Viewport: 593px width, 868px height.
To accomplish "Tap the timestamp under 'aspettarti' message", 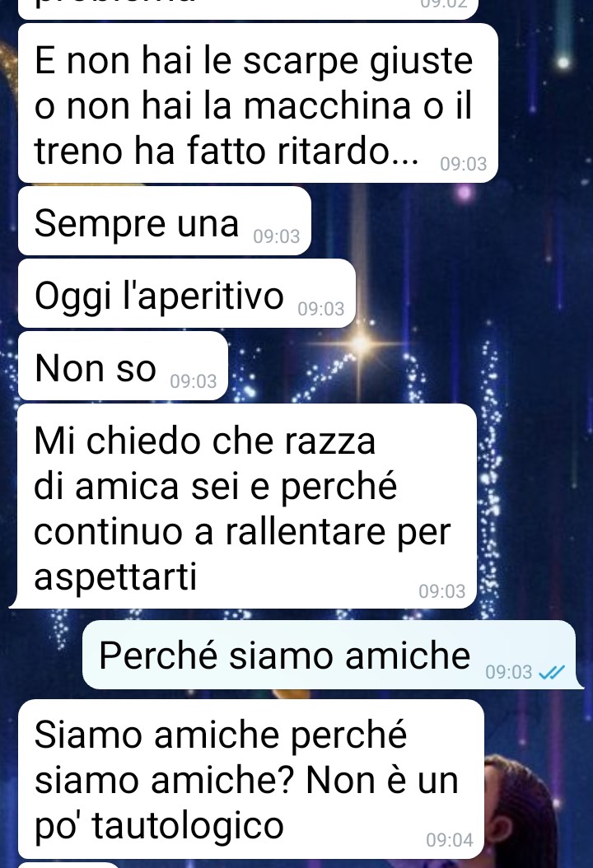I will click(441, 590).
